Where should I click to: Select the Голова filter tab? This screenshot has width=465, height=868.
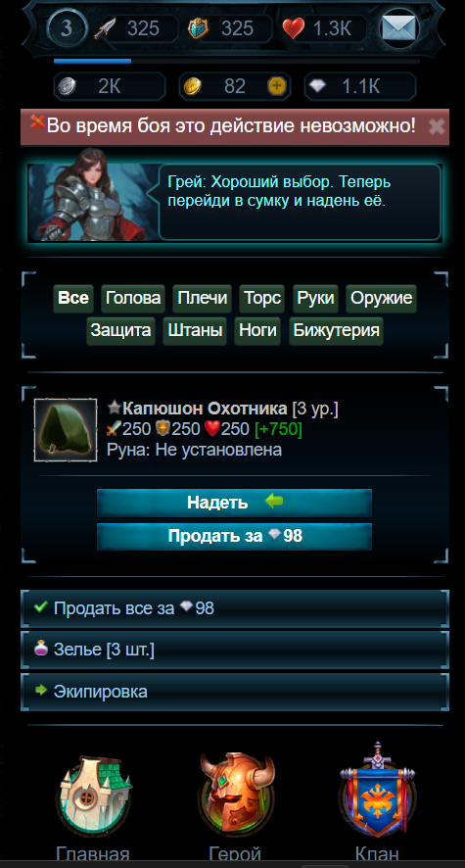[133, 299]
